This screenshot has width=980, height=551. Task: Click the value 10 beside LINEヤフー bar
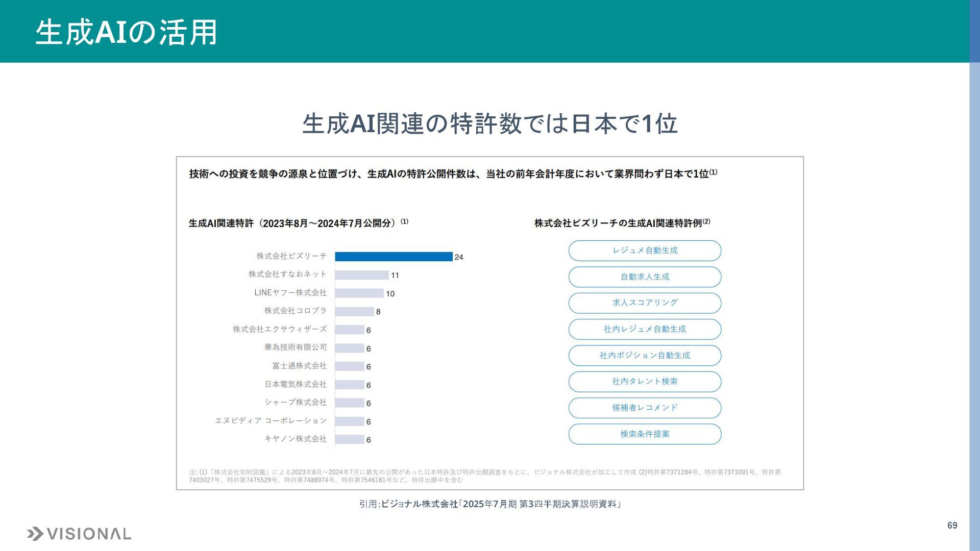pyautogui.click(x=390, y=294)
